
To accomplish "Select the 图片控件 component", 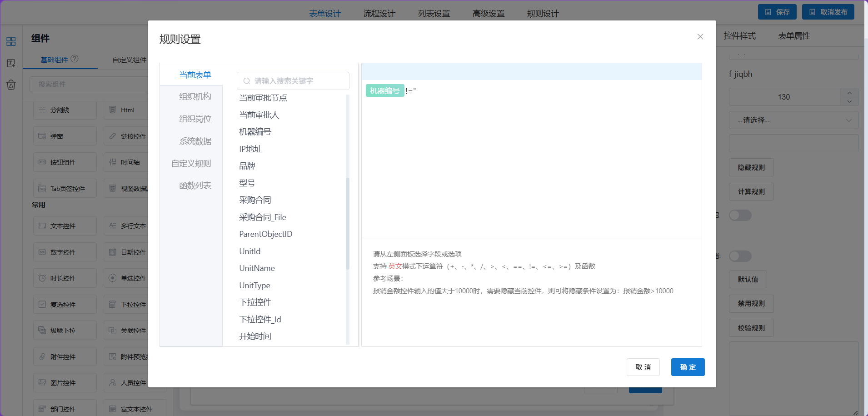I will [x=65, y=383].
